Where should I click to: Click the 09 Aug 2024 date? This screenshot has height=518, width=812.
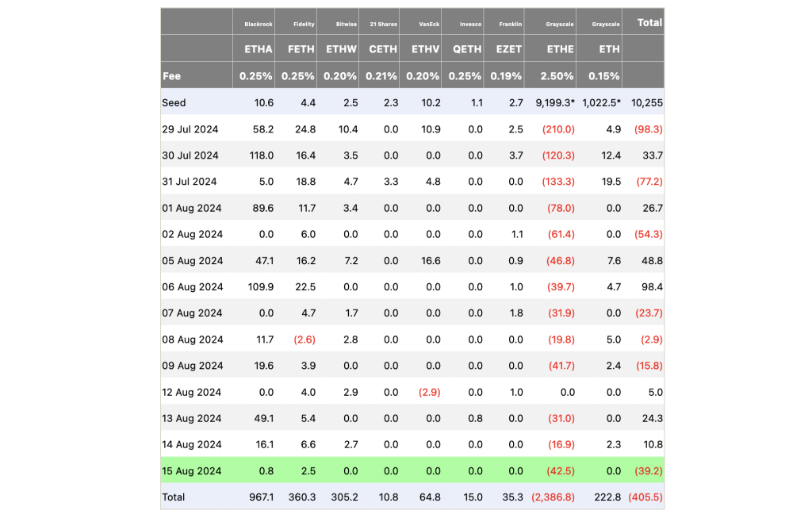pyautogui.click(x=193, y=366)
